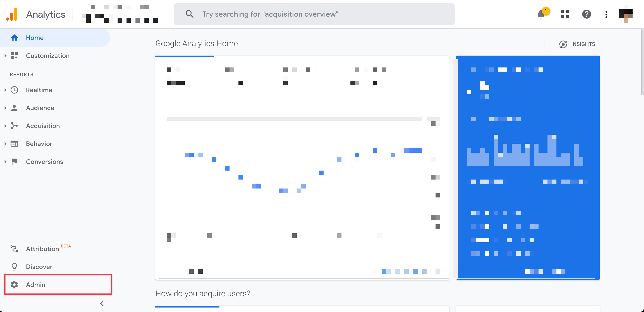Toggle the Google apps grid icon

pos(564,14)
